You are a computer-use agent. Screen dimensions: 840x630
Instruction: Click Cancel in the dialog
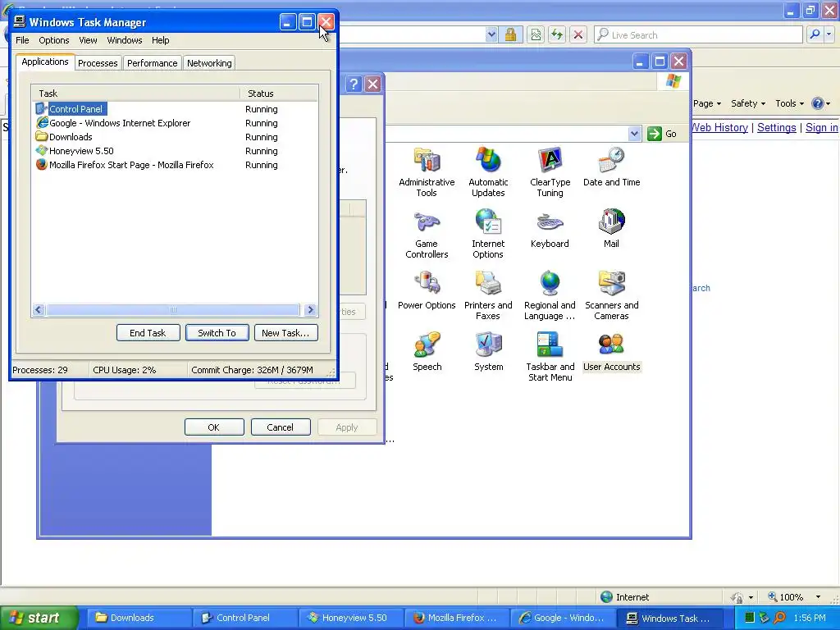[281, 427]
